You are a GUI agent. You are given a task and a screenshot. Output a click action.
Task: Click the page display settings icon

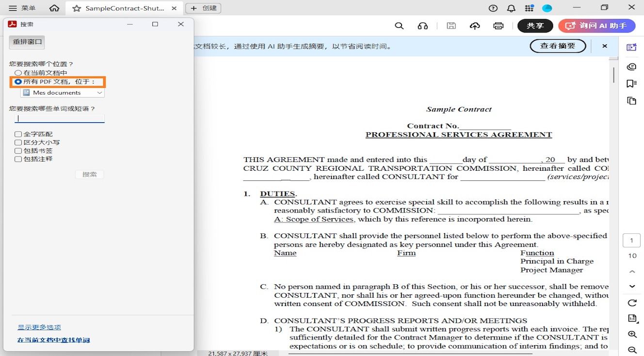pyautogui.click(x=632, y=319)
